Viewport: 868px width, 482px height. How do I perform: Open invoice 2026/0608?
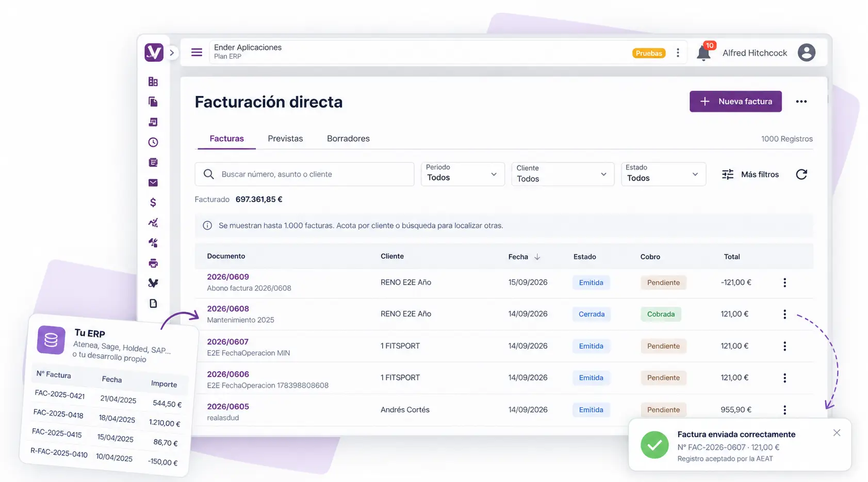coord(228,309)
